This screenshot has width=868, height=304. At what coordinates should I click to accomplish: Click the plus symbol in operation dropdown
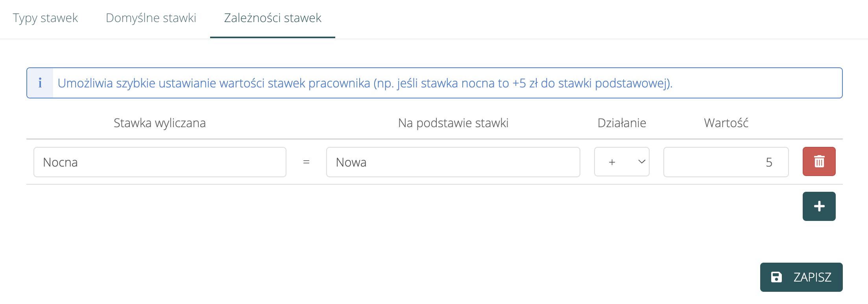(x=612, y=162)
